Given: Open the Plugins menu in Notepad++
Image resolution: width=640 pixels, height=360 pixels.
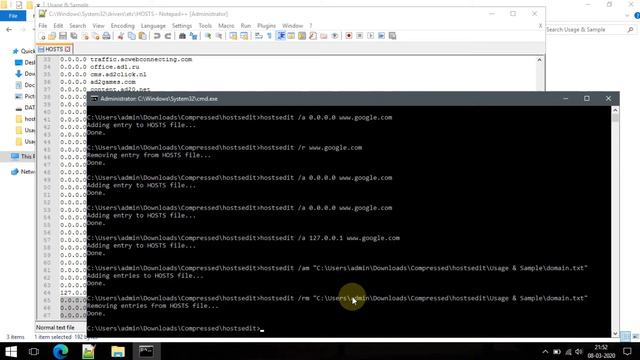Looking at the screenshot, I should 267,26.
